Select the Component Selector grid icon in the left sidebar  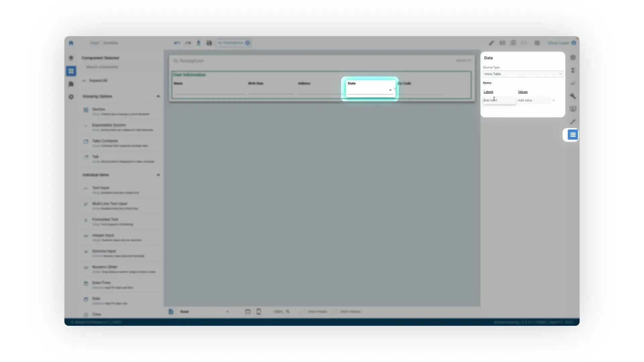point(71,71)
